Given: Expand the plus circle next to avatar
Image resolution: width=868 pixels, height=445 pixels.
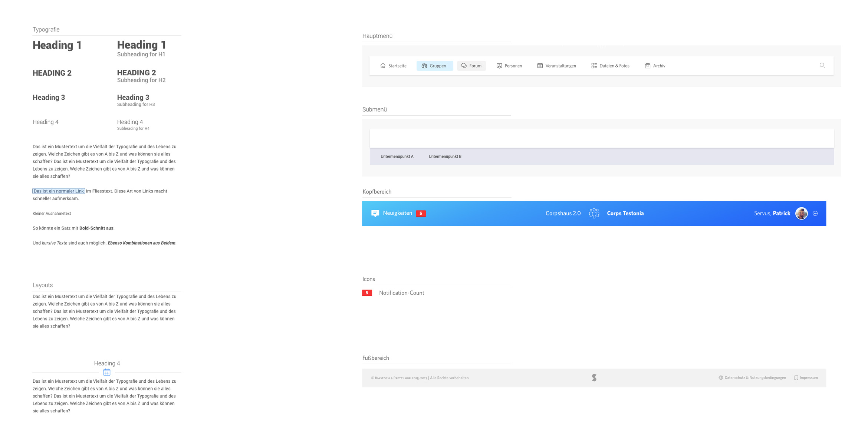Looking at the screenshot, I should [815, 213].
